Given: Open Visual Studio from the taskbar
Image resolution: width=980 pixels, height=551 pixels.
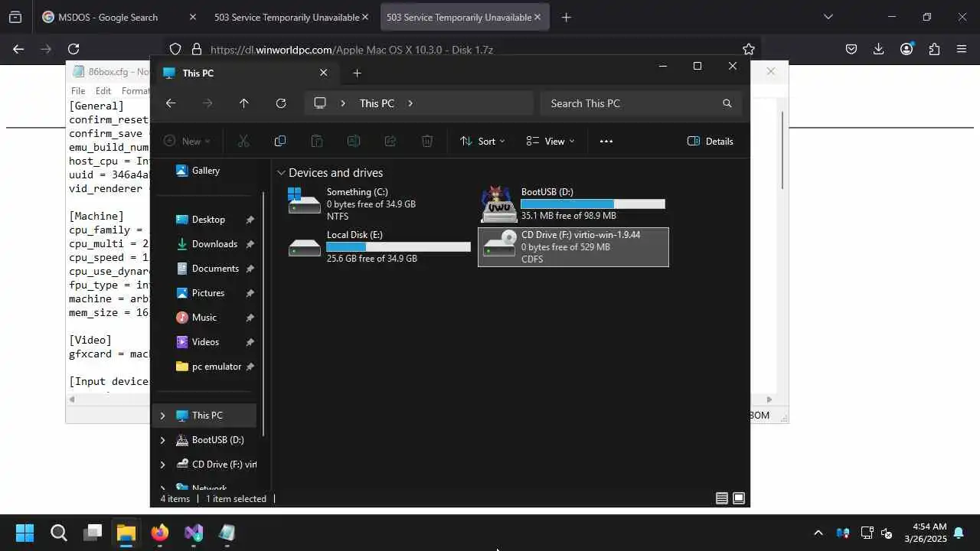Looking at the screenshot, I should click(194, 533).
